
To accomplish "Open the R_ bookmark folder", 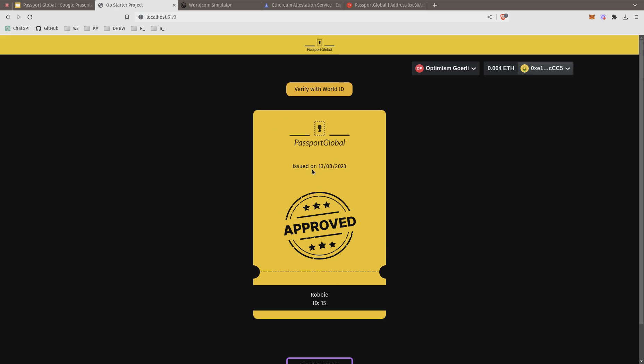I will click(x=138, y=28).
